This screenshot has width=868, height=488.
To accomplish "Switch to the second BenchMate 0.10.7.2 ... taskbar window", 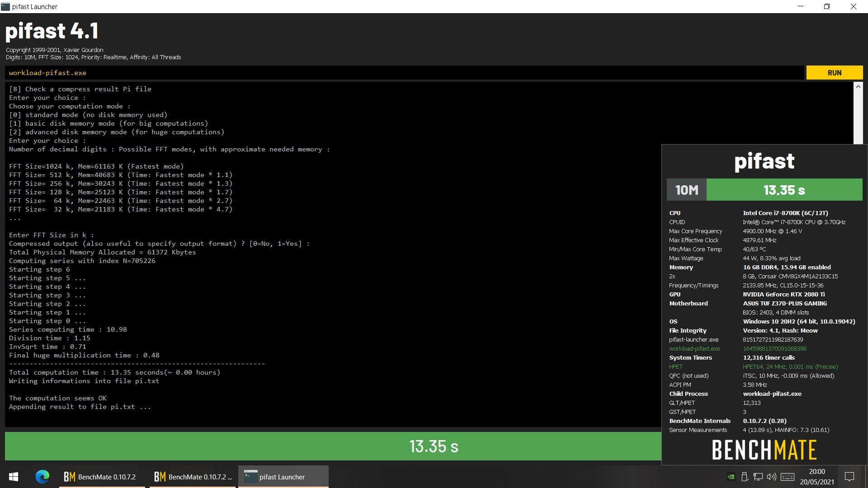I will pos(192,477).
